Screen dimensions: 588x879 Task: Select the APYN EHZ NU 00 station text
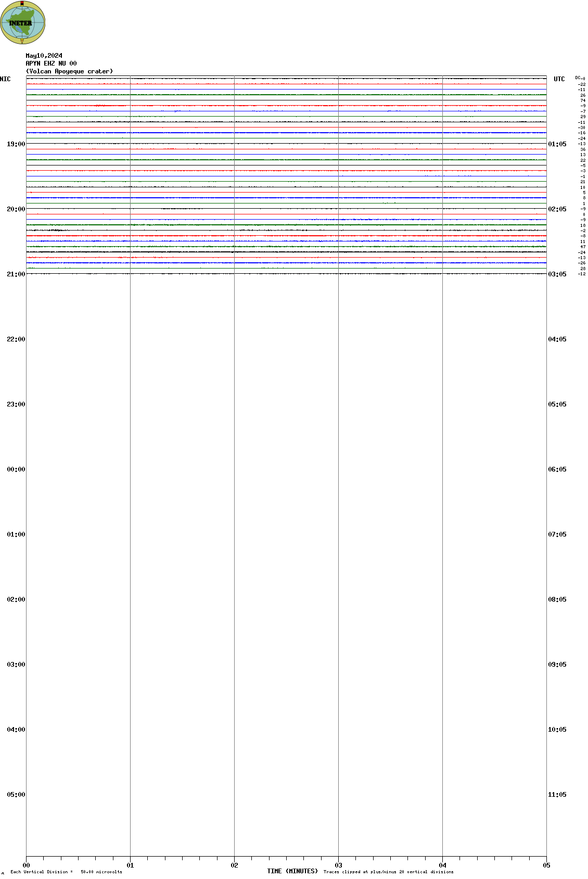pyautogui.click(x=51, y=63)
